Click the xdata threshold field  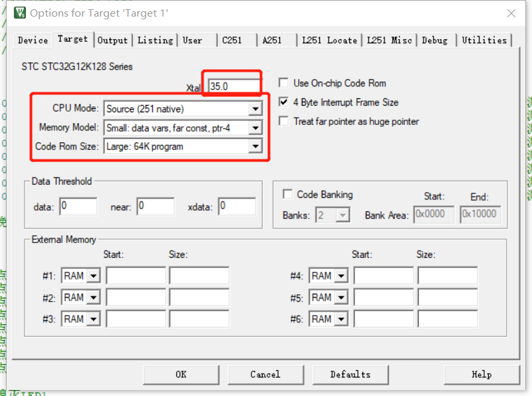(237, 207)
